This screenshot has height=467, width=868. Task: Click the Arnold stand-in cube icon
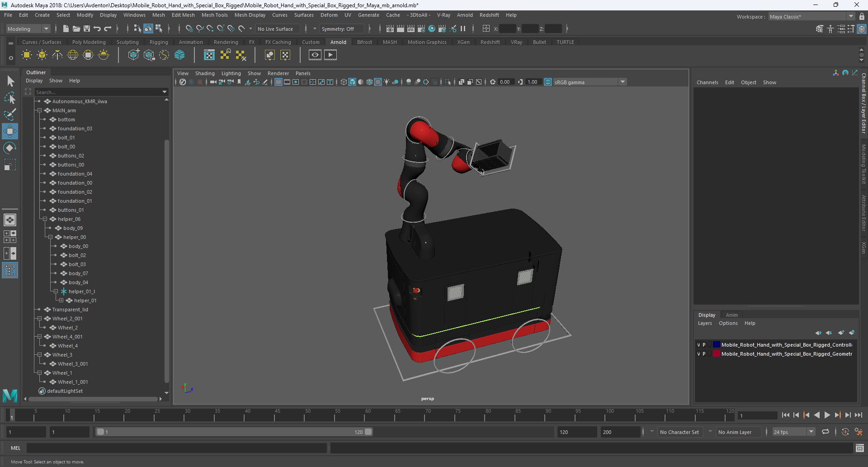coord(134,55)
